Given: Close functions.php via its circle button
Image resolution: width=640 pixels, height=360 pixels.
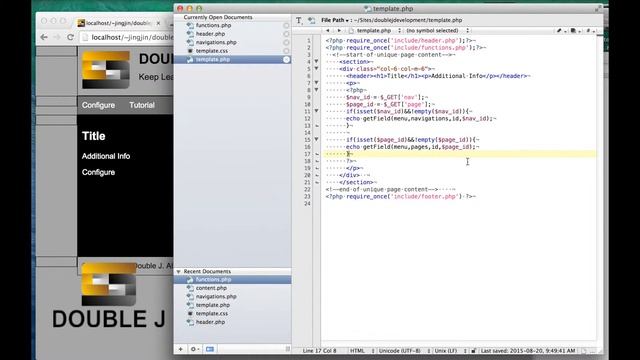Looking at the screenshot, I should (286, 25).
